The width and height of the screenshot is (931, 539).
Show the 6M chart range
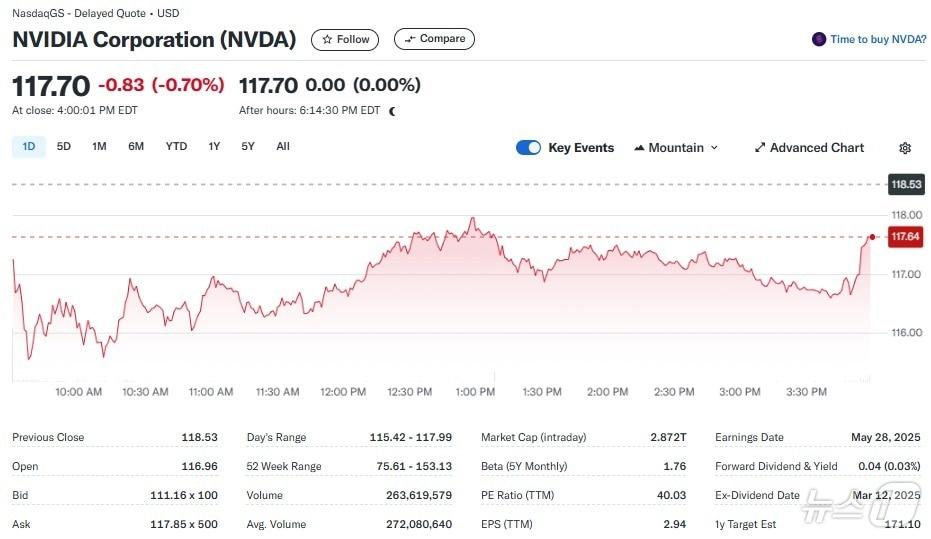pyautogui.click(x=136, y=147)
